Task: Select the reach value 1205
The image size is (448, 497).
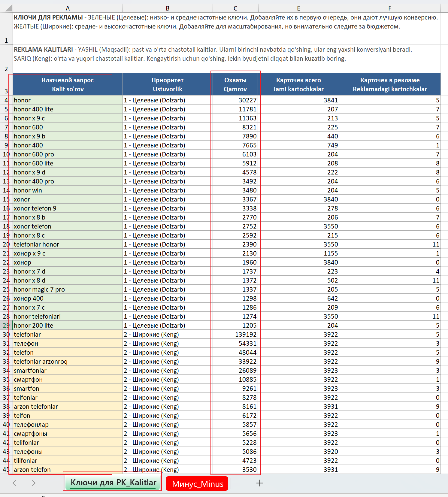Action: pyautogui.click(x=235, y=325)
